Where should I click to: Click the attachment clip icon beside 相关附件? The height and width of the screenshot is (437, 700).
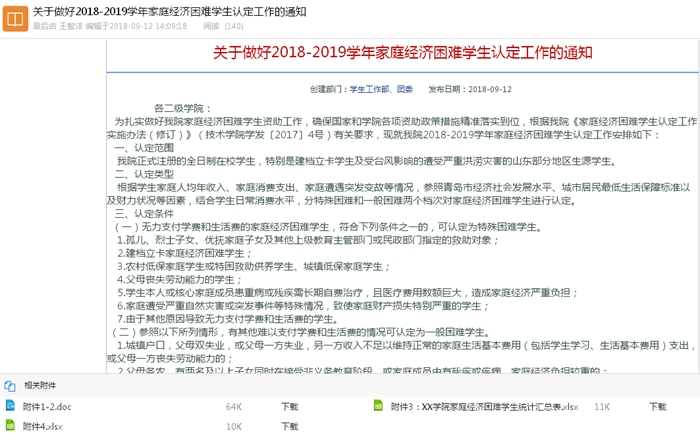pos(10,386)
